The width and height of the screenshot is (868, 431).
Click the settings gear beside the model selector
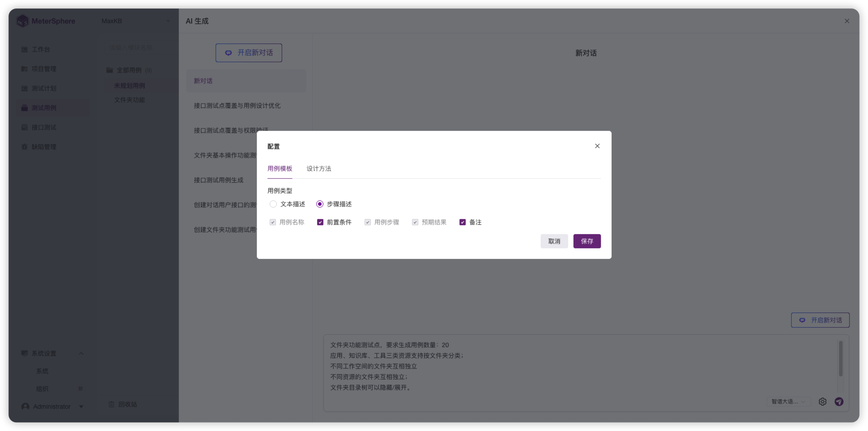pos(823,402)
